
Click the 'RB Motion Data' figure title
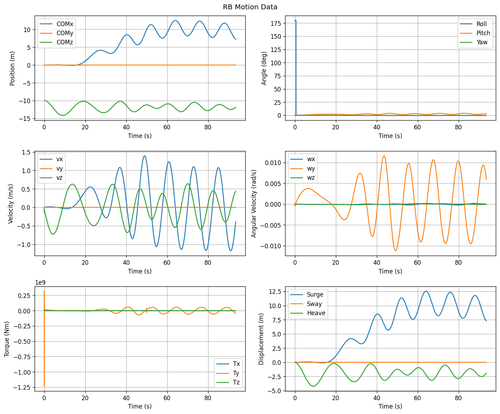click(250, 7)
